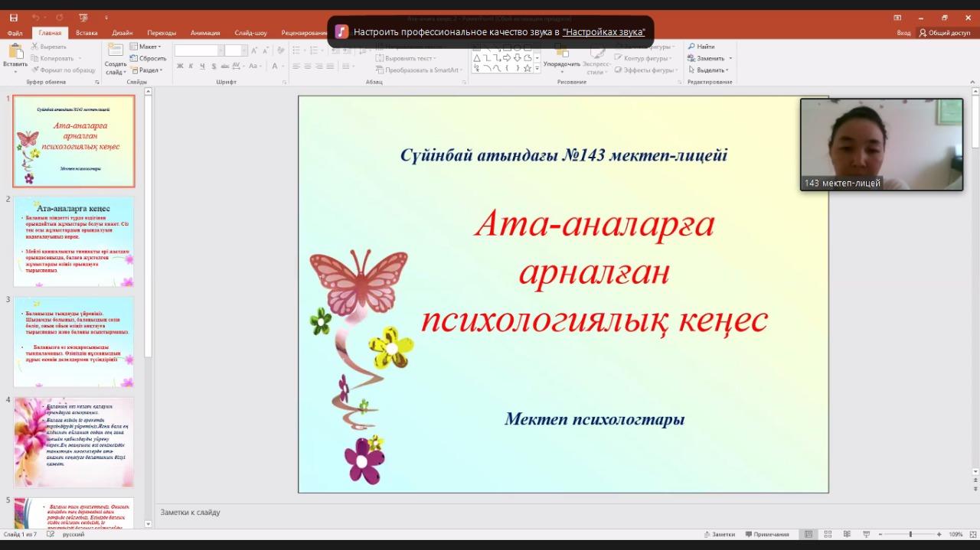Expand the Layout (Макет) dropdown
The height and width of the screenshot is (550, 980).
pos(145,47)
